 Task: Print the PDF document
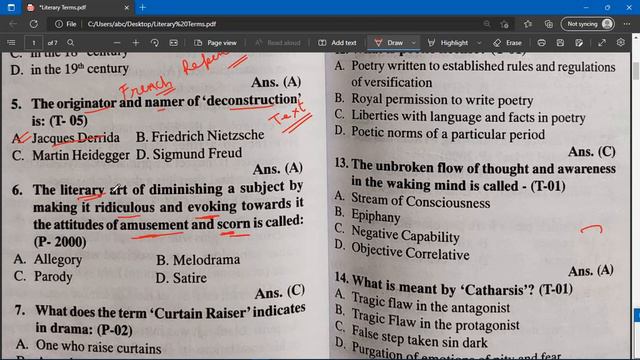coord(542,42)
